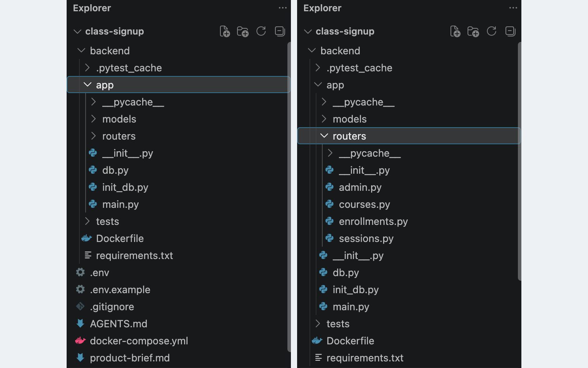Image resolution: width=588 pixels, height=368 pixels.
Task: Click gear icon beside .env file
Action: 80,273
